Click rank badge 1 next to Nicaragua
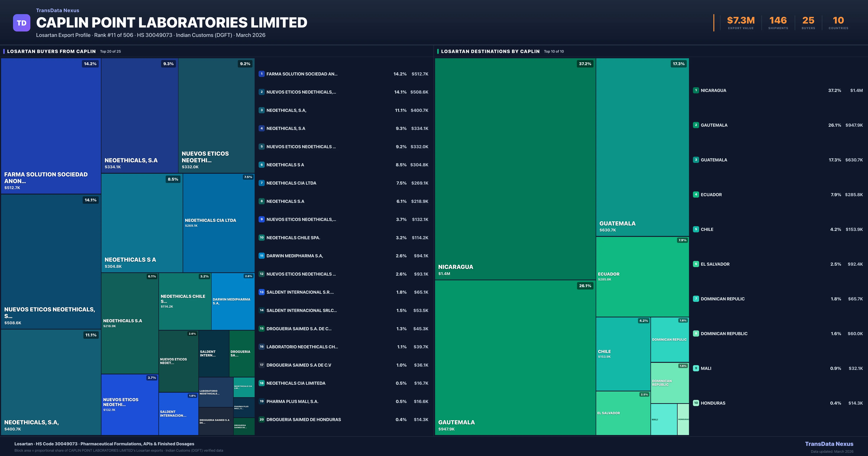 (696, 90)
